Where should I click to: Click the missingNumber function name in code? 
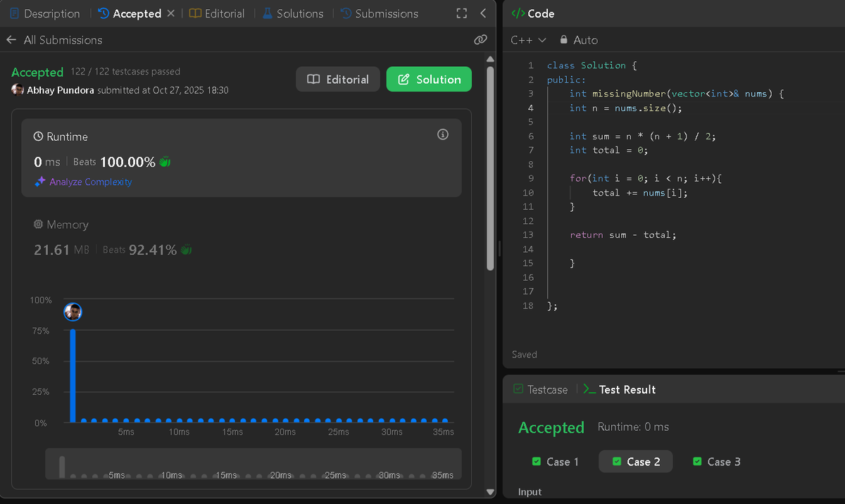click(x=629, y=94)
